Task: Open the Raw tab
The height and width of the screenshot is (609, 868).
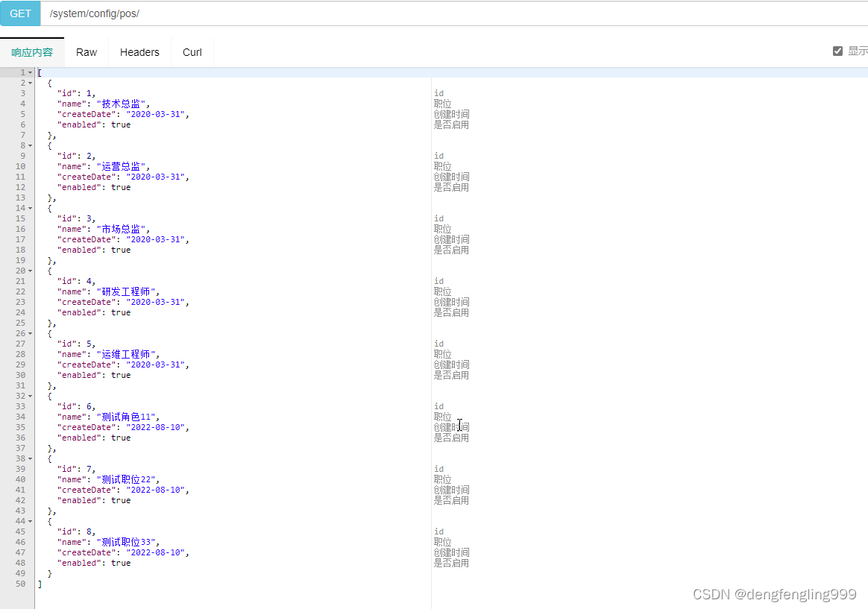Action: click(87, 52)
